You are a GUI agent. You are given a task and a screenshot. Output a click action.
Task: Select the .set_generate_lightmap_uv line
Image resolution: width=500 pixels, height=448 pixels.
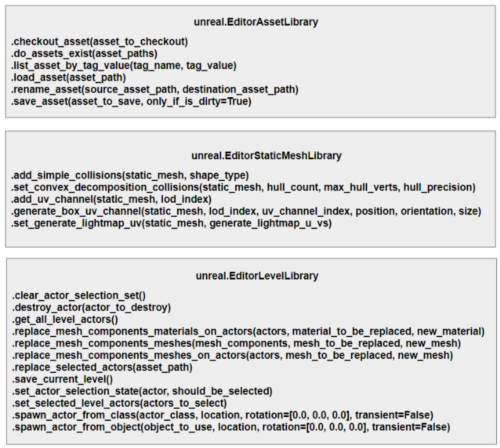(171, 223)
